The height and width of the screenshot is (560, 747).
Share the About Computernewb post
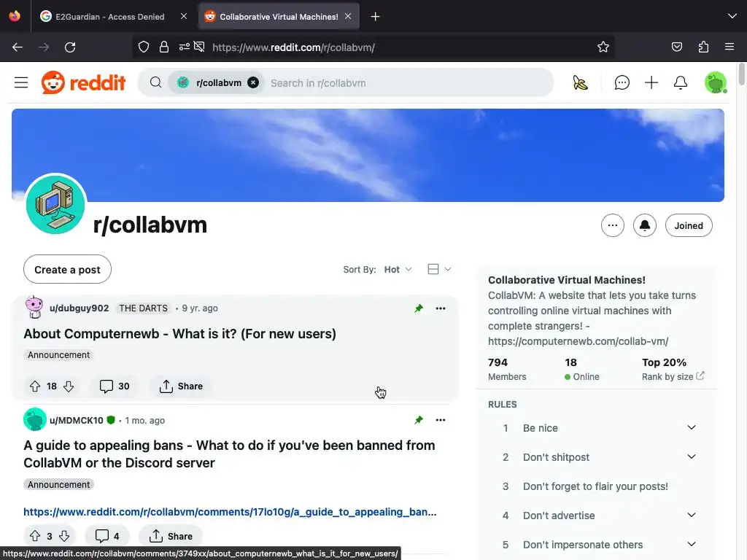[181, 386]
